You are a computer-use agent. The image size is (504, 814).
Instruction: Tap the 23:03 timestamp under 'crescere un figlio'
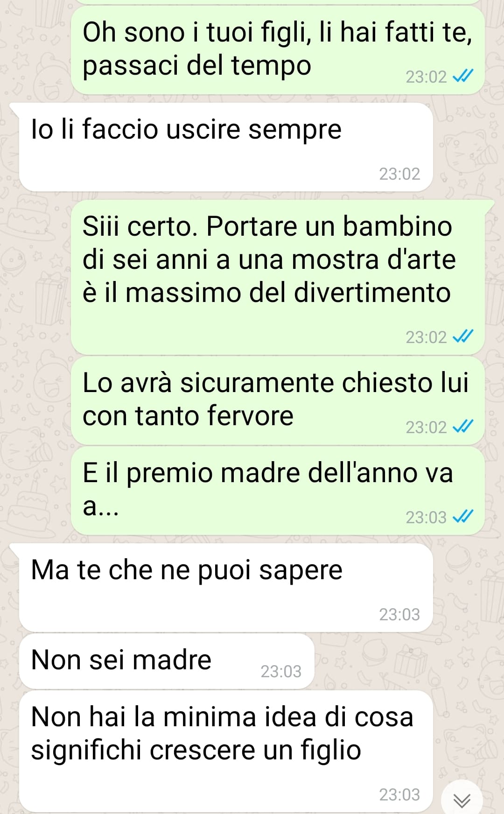[399, 794]
